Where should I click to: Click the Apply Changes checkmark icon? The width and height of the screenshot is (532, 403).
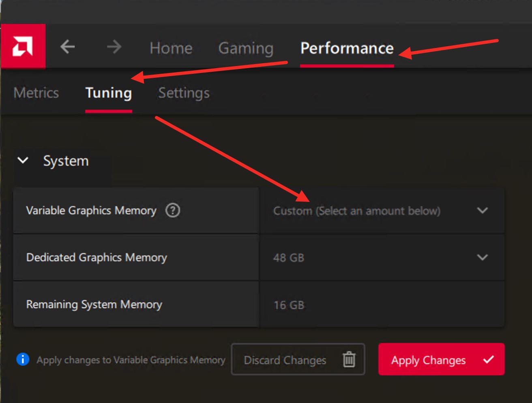point(489,359)
